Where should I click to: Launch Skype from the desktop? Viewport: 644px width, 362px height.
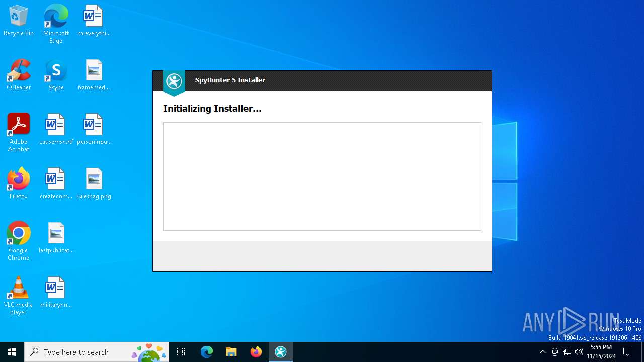[56, 75]
